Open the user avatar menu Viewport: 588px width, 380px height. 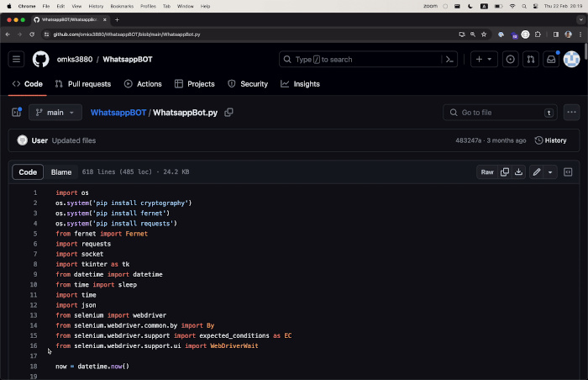[571, 60]
